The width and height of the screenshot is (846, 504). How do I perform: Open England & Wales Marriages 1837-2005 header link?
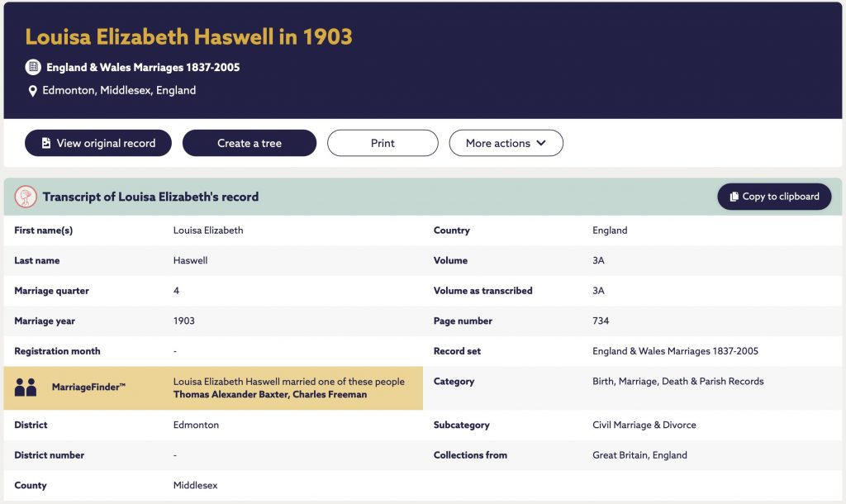point(143,67)
